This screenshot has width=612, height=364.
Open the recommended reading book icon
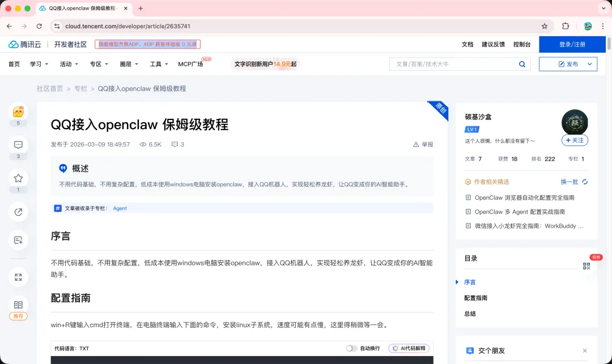(x=18, y=305)
